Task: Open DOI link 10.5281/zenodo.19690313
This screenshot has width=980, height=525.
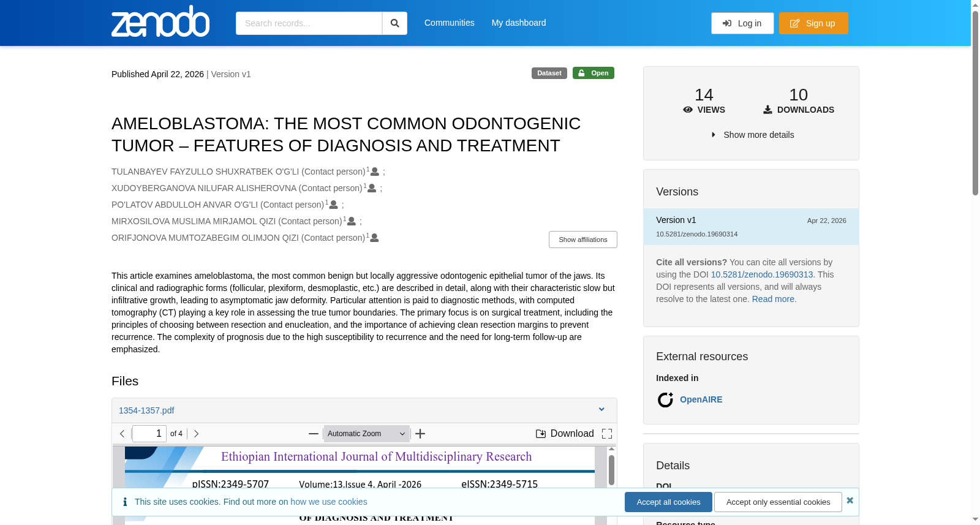Action: (x=762, y=274)
